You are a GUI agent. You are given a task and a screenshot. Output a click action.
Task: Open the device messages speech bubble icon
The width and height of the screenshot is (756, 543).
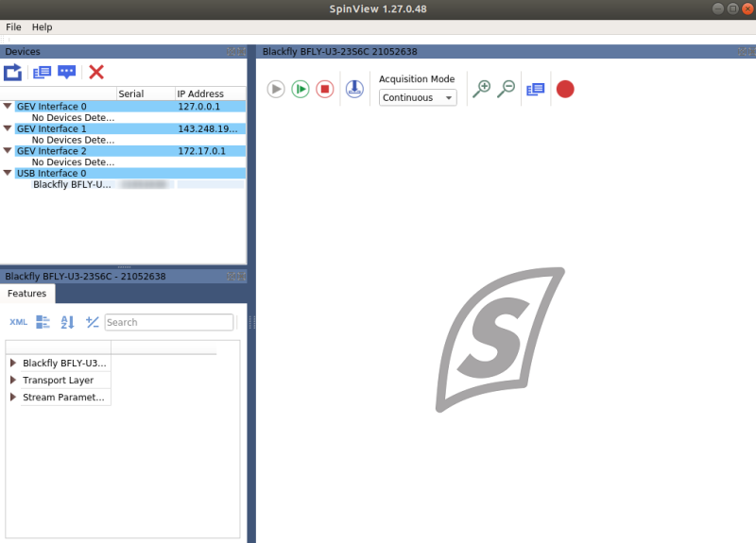click(x=66, y=73)
